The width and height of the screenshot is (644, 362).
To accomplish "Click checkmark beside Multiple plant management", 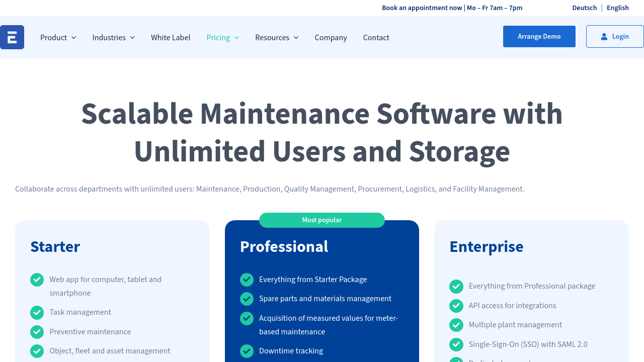I will 456,325.
